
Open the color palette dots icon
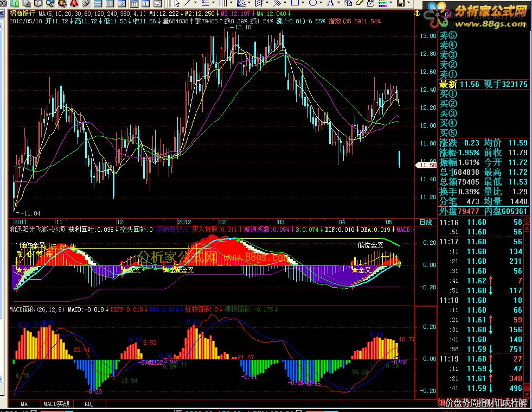(383, 3)
